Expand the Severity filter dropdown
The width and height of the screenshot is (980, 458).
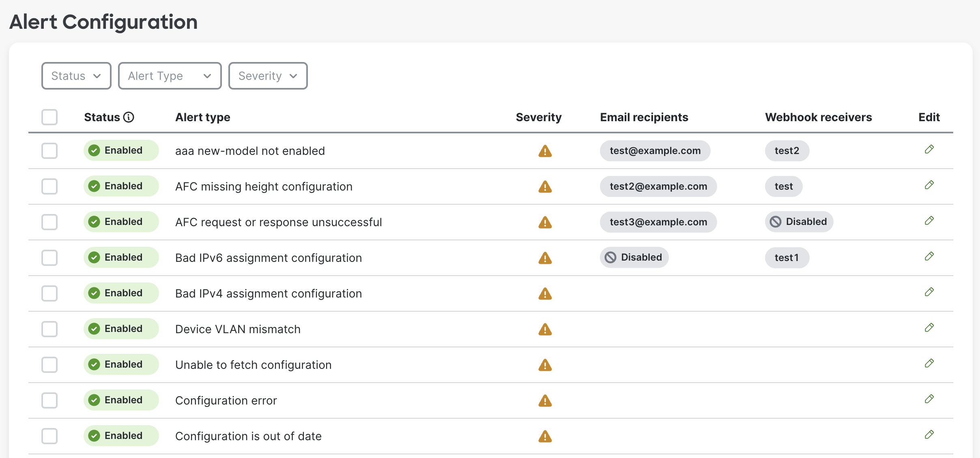tap(268, 75)
